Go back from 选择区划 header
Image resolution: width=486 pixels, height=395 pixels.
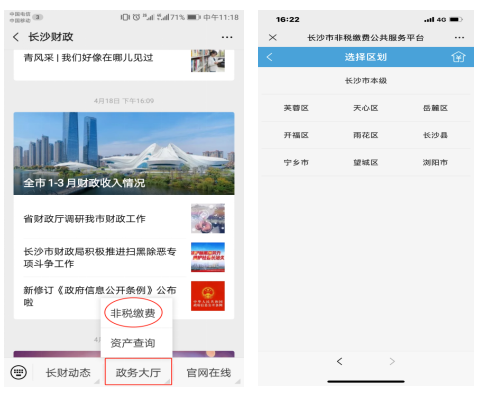tap(270, 57)
